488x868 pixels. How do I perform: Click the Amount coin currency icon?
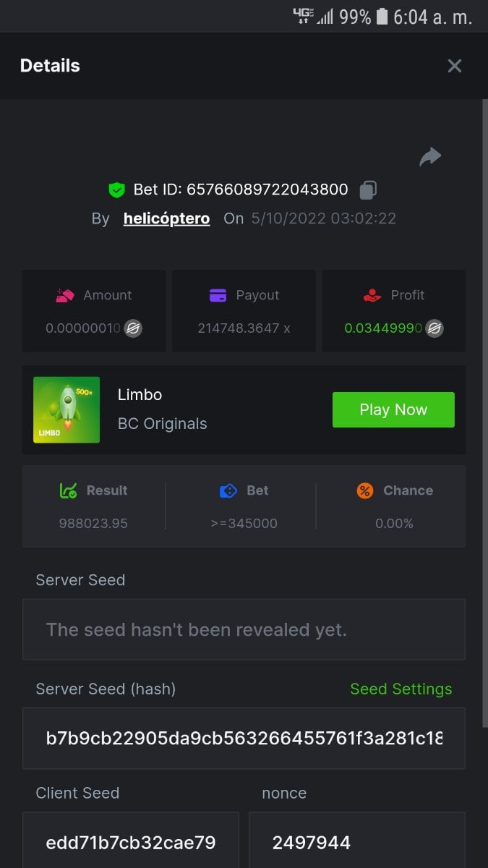coord(133,328)
